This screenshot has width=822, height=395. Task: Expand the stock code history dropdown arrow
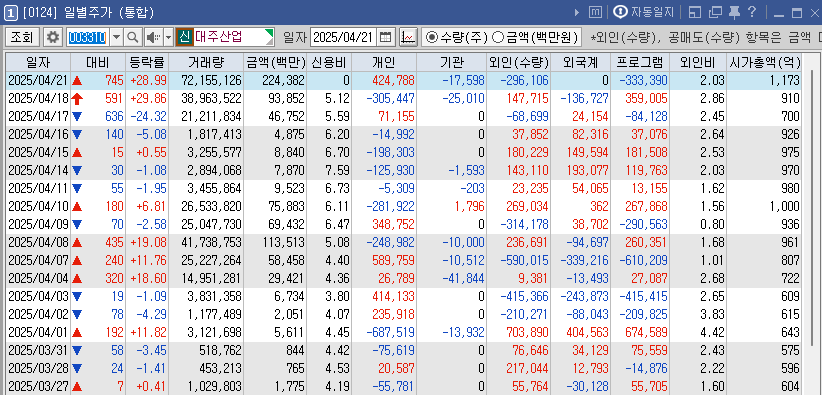click(x=117, y=37)
